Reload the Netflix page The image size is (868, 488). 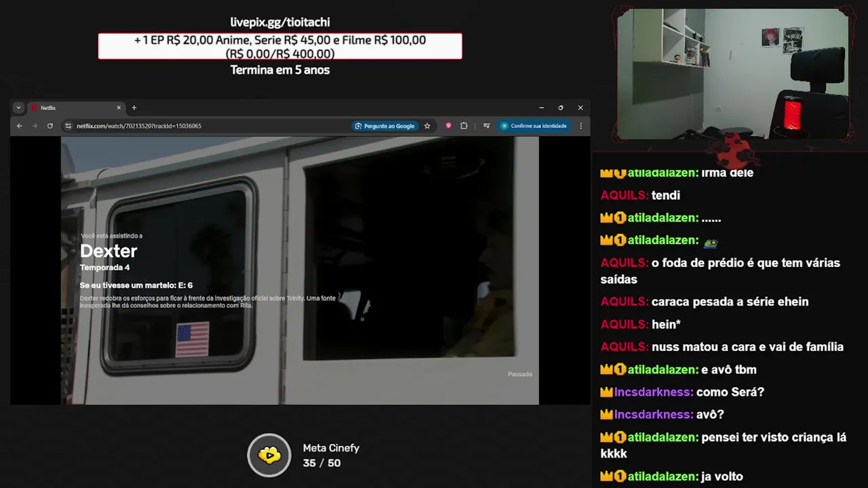point(50,126)
